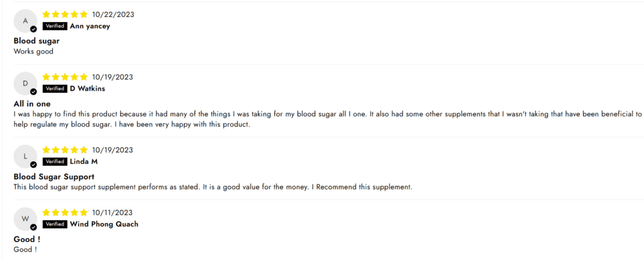The image size is (644, 260).
Task: Click the Verified badge beside Wind Phong Quach
Action: click(x=55, y=224)
